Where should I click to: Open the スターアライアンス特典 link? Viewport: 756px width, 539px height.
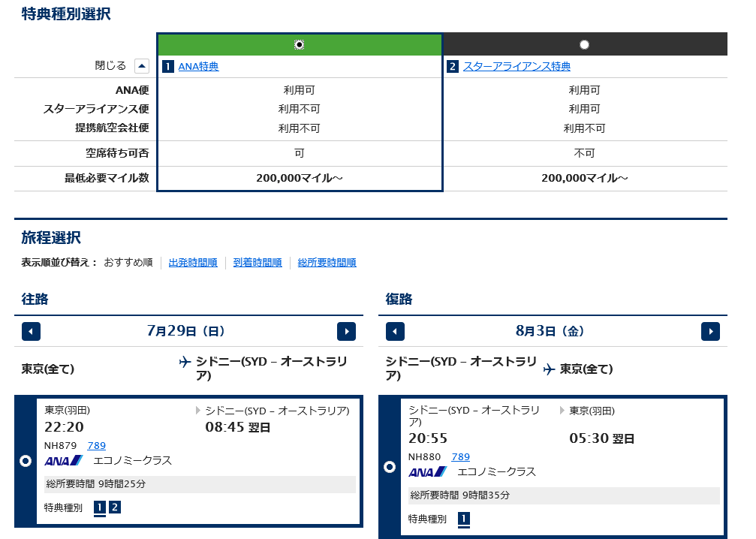(517, 67)
